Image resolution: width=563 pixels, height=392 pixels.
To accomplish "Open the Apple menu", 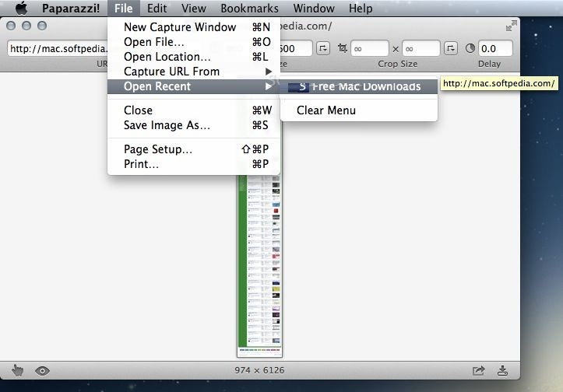I will pos(21,9).
